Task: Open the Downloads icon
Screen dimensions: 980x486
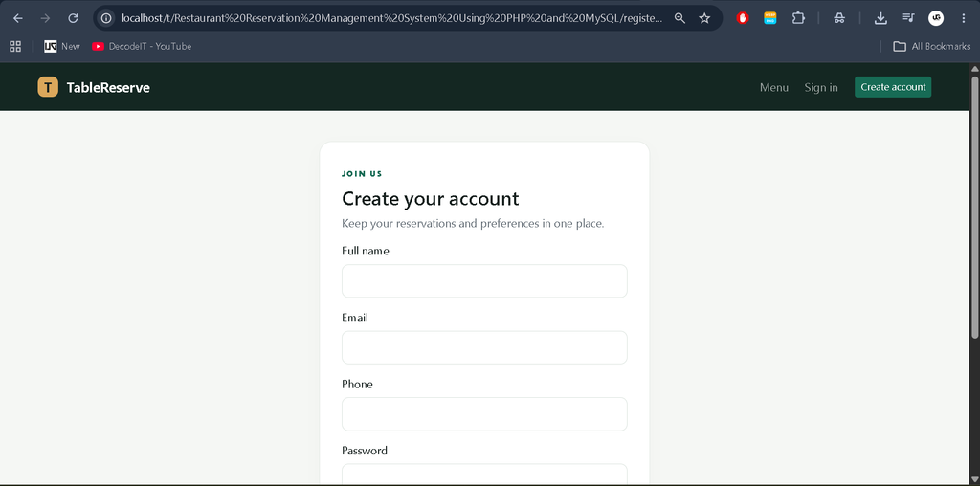Action: click(x=880, y=18)
